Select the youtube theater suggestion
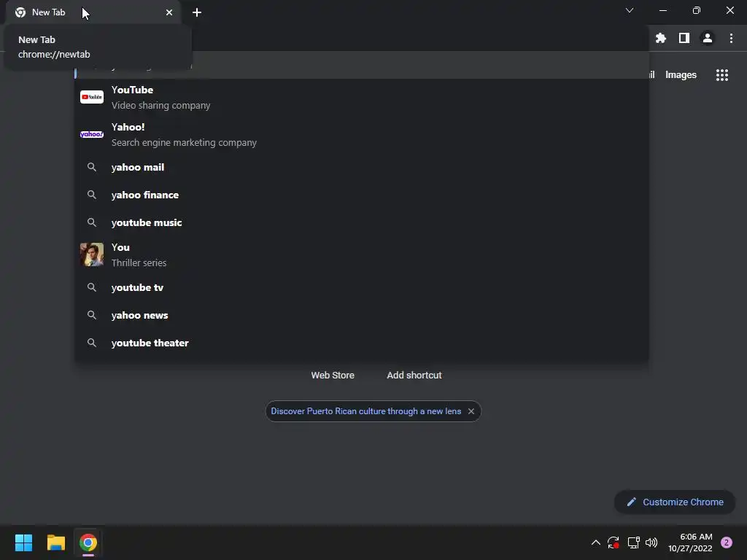This screenshot has width=747, height=560. 361,343
